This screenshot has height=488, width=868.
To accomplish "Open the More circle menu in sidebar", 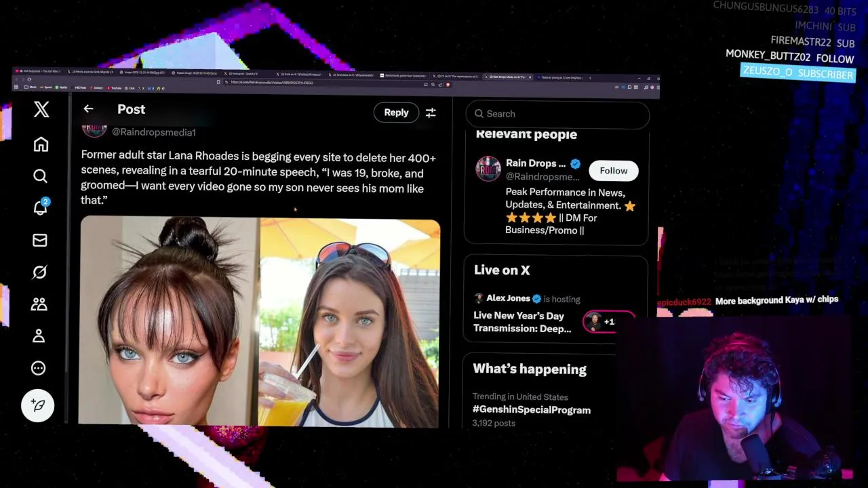I will tap(39, 368).
